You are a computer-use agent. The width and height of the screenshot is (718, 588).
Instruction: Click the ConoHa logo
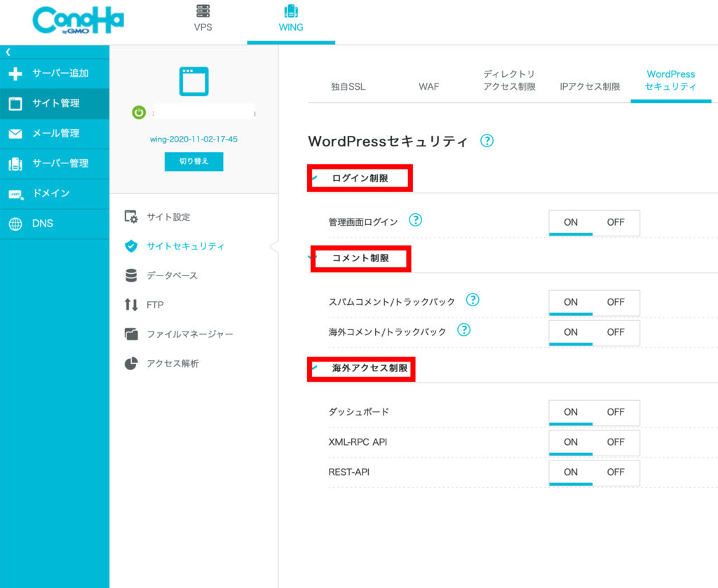coord(79,20)
